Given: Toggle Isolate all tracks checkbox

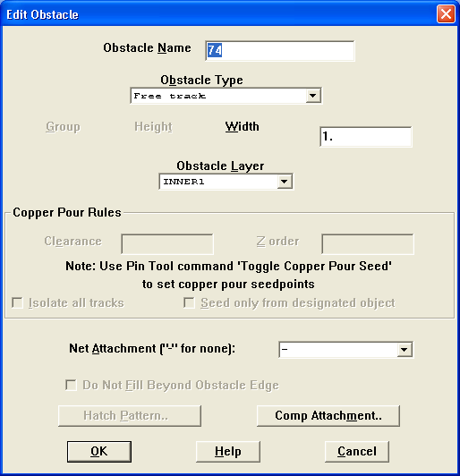Looking at the screenshot, I should (x=18, y=303).
